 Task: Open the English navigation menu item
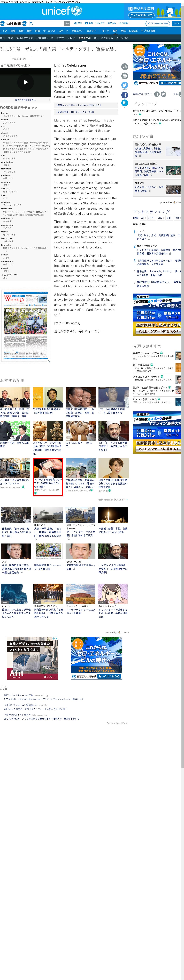pyautogui.click(x=133, y=31)
